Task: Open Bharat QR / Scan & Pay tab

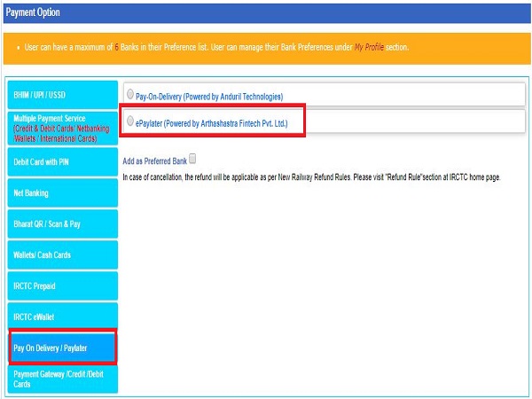Action: (x=62, y=223)
